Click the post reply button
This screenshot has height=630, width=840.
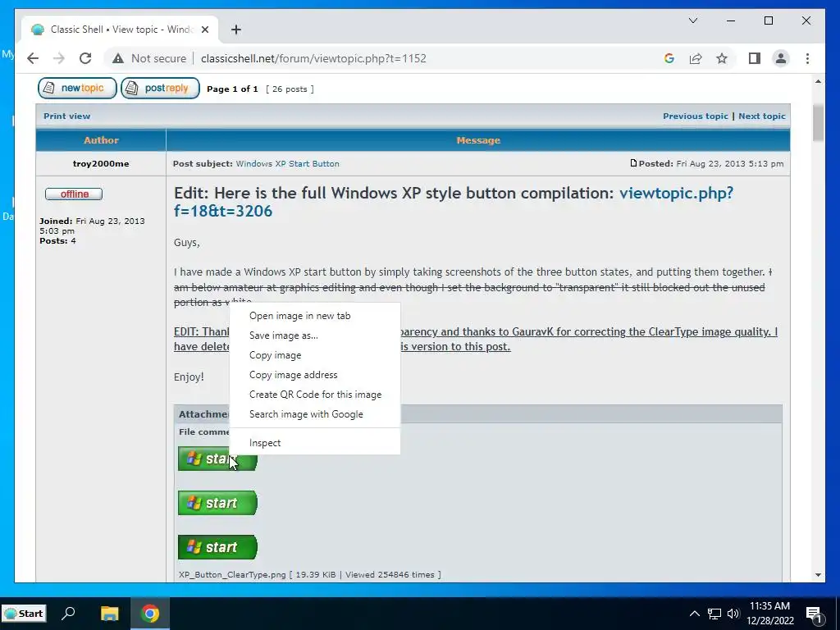[160, 89]
